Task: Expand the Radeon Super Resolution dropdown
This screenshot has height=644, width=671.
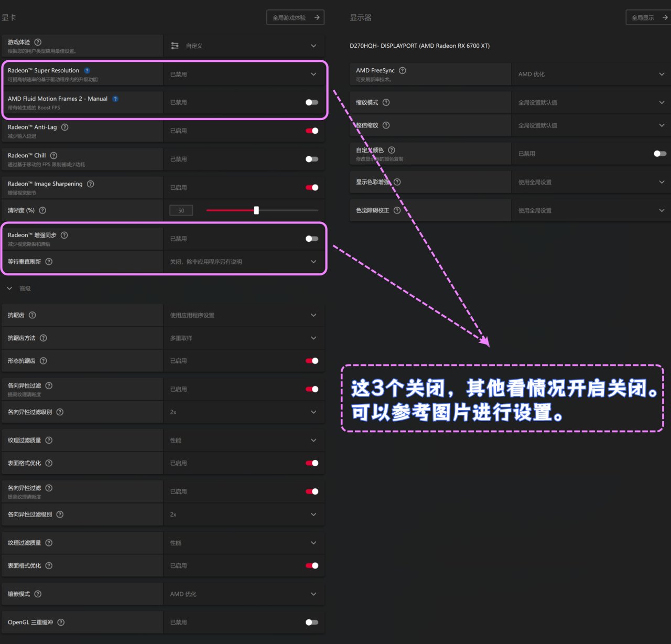Action: click(244, 74)
